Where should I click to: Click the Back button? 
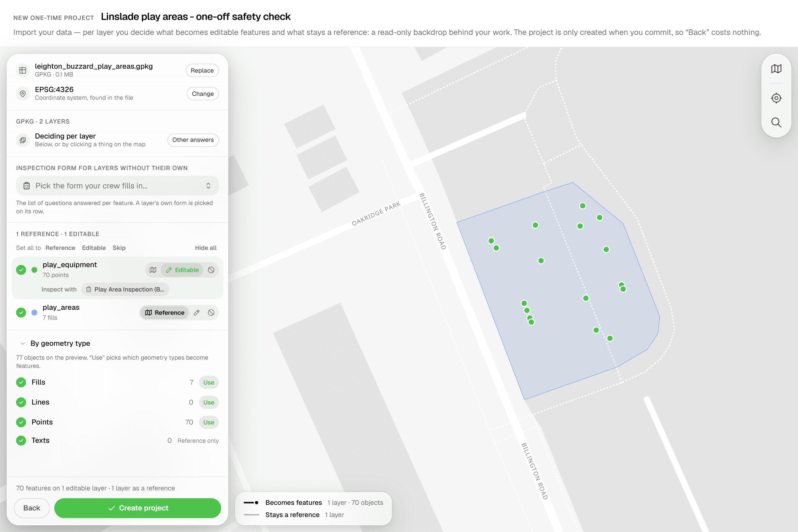click(32, 508)
